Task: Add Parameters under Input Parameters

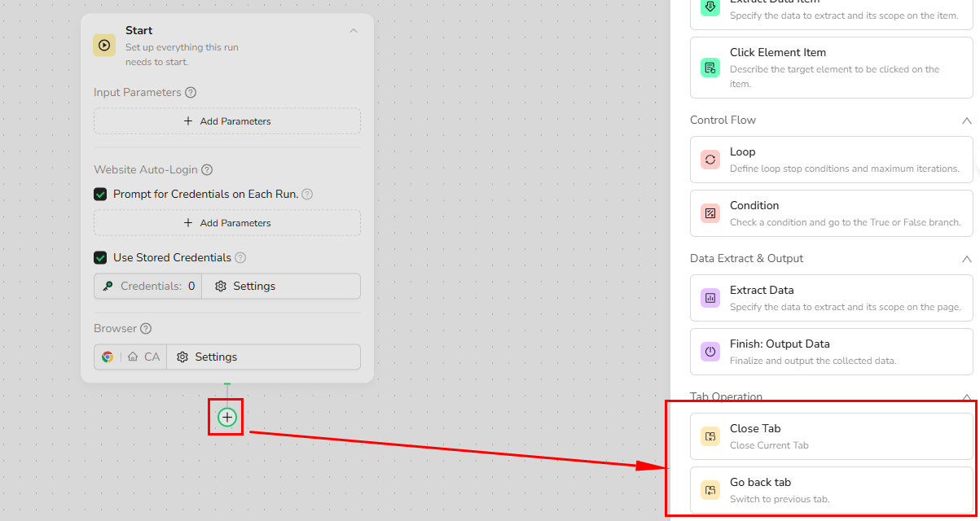Action: (x=227, y=121)
